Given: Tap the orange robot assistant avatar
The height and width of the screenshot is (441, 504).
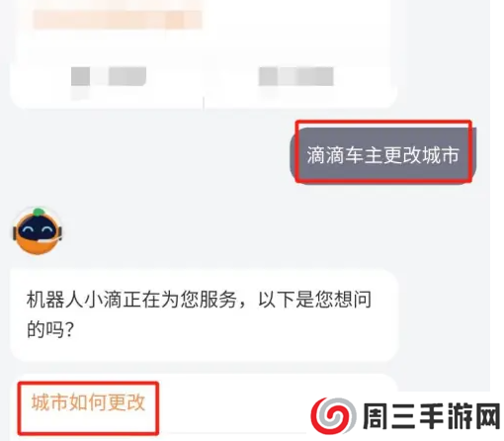Looking at the screenshot, I should [38, 231].
